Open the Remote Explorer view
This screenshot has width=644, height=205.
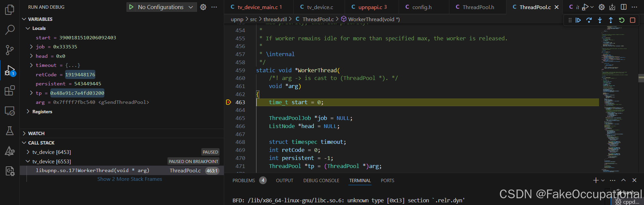(x=10, y=111)
